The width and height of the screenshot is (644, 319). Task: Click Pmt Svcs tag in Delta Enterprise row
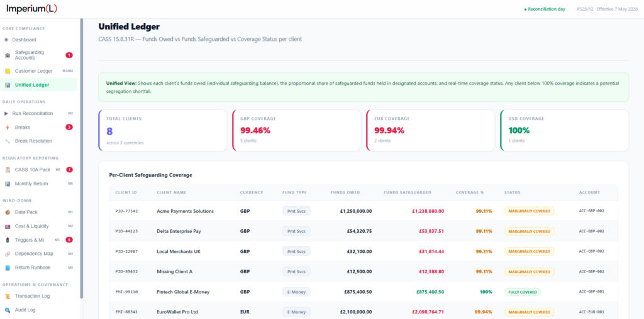coord(297,231)
